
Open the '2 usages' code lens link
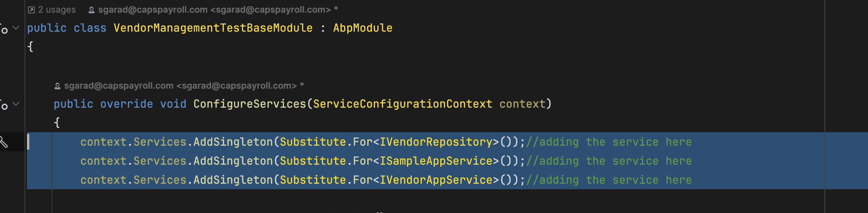point(57,10)
